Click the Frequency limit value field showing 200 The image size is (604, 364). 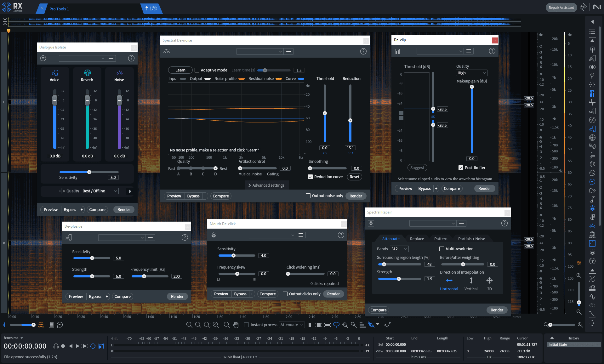pos(177,276)
